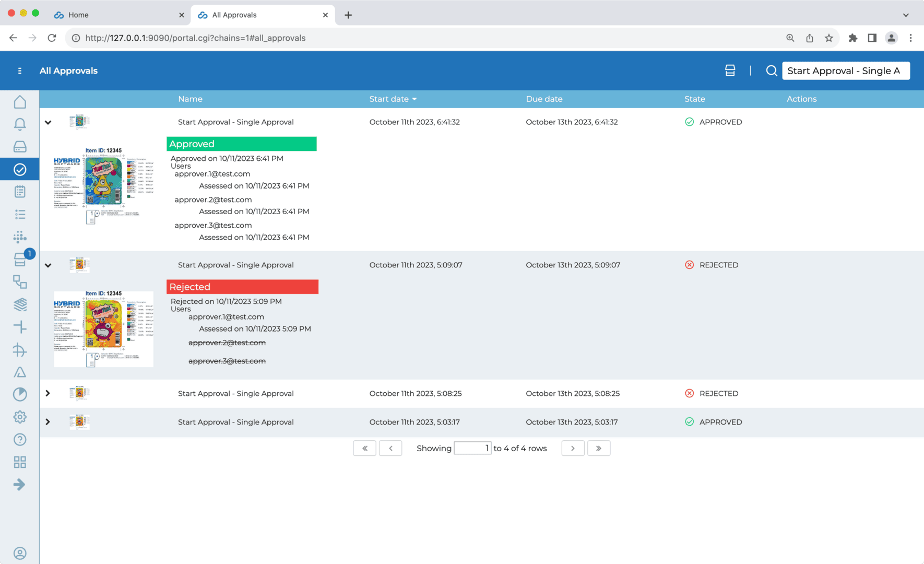Viewport: 924px width, 564px height.
Task: Click the sidebar icon with badge 1
Action: pyautogui.click(x=20, y=260)
